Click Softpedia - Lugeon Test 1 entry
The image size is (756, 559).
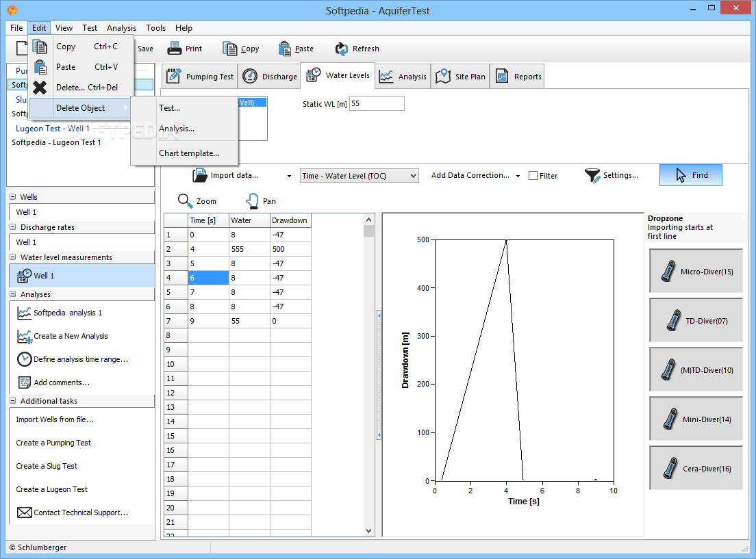click(x=56, y=142)
